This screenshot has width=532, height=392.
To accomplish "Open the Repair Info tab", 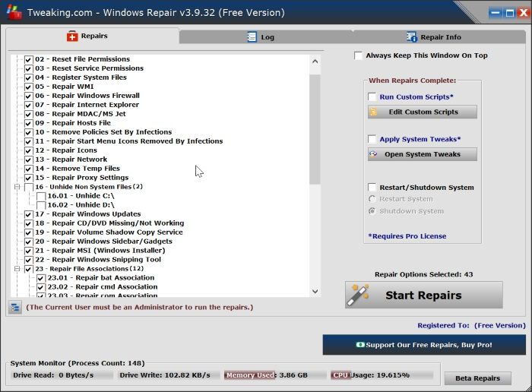I will coord(439,37).
